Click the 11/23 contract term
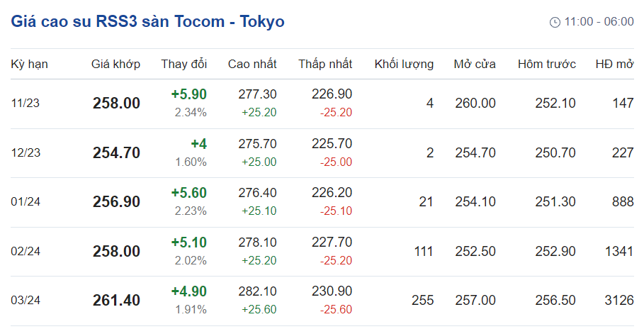This screenshot has height=329, width=644. 26,104
